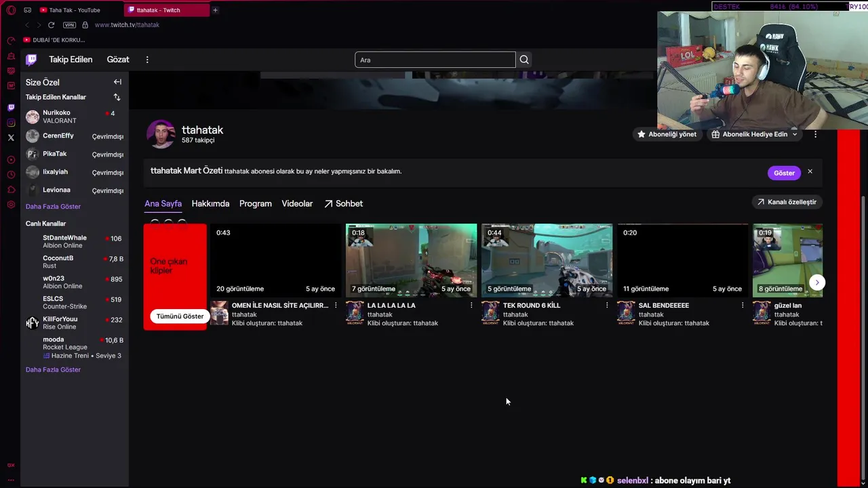The width and height of the screenshot is (868, 488).
Task: Sort followed channels with the arrows icon
Action: click(x=117, y=97)
